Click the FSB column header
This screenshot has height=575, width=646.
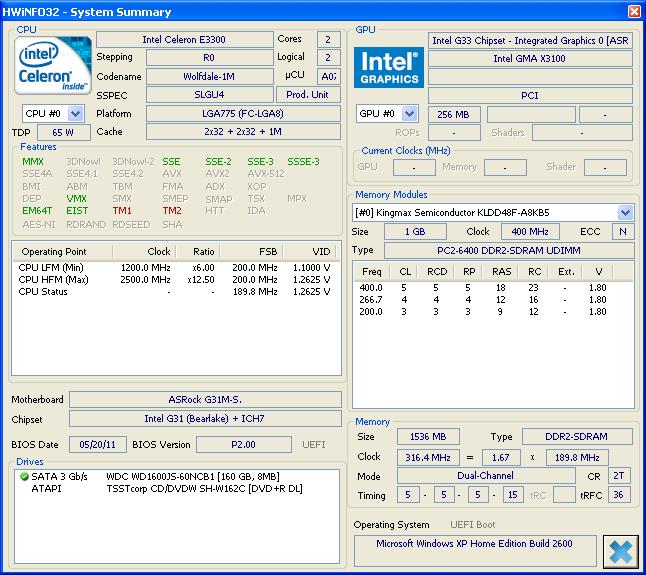point(251,252)
